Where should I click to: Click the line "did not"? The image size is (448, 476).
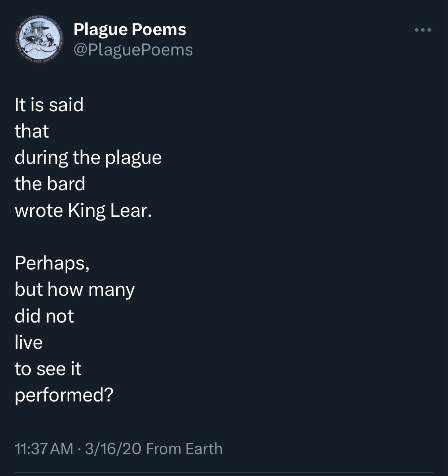[44, 316]
